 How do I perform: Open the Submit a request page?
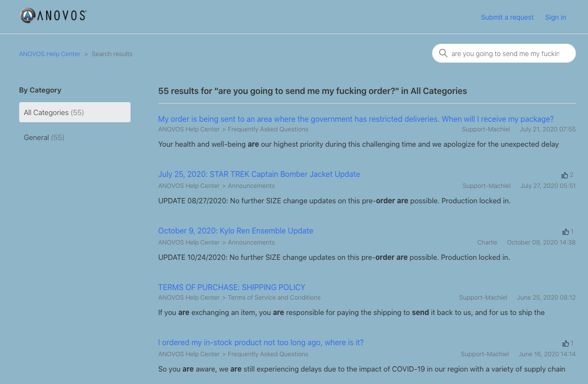pos(507,17)
